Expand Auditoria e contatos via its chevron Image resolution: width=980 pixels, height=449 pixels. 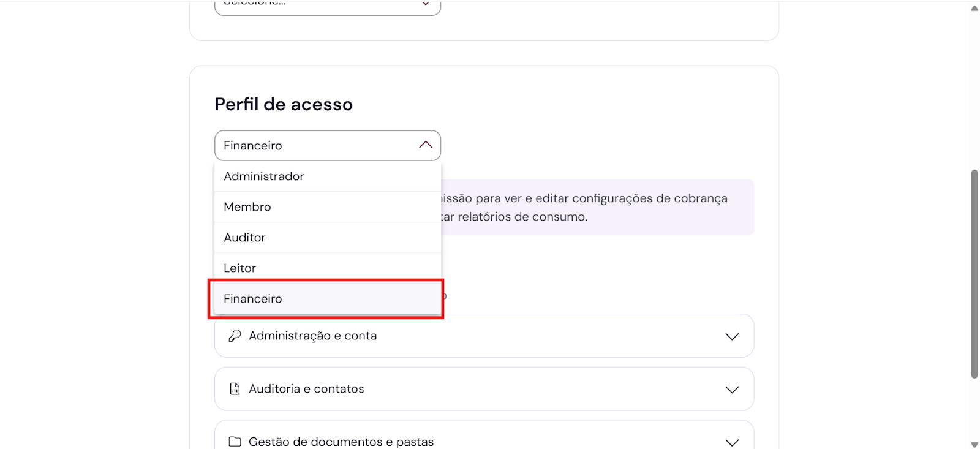[732, 390]
